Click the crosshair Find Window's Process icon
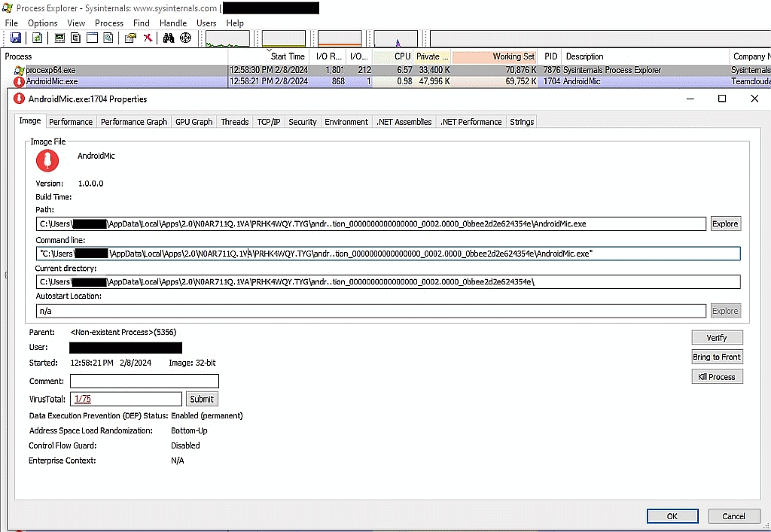The width and height of the screenshot is (771, 532). 185,38
